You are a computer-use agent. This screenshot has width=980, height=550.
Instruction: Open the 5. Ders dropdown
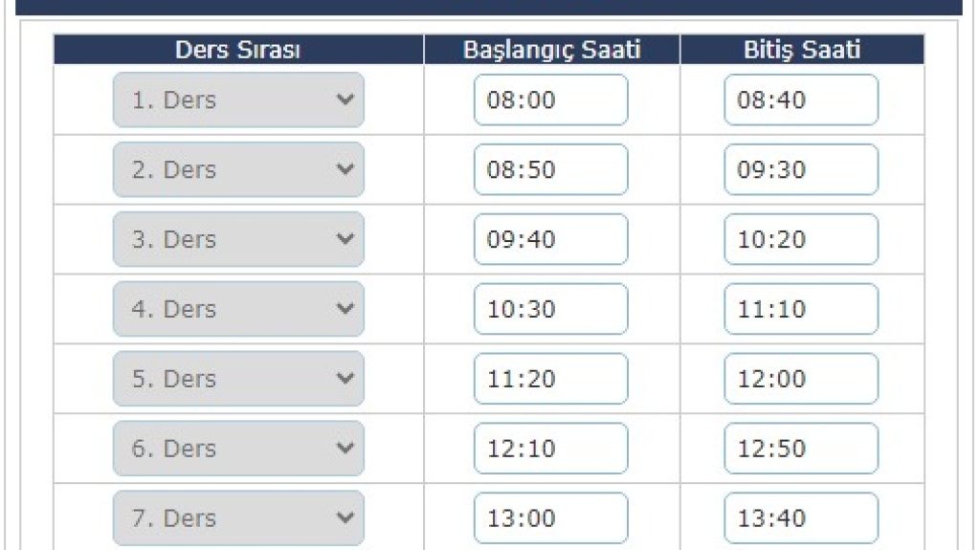(238, 379)
